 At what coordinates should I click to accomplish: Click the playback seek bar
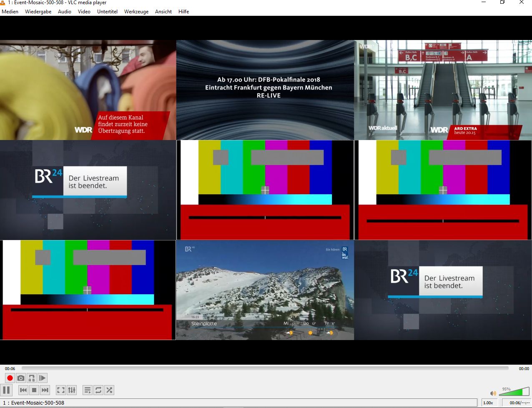click(265, 368)
